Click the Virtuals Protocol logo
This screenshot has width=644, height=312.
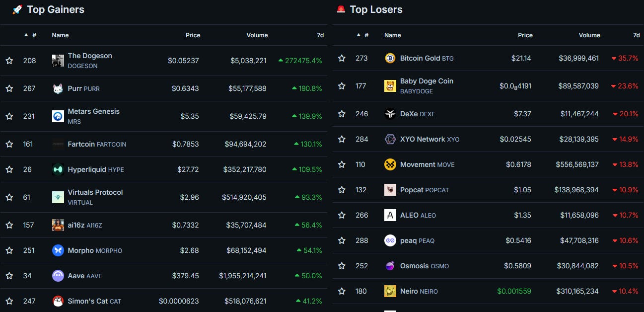click(x=58, y=197)
